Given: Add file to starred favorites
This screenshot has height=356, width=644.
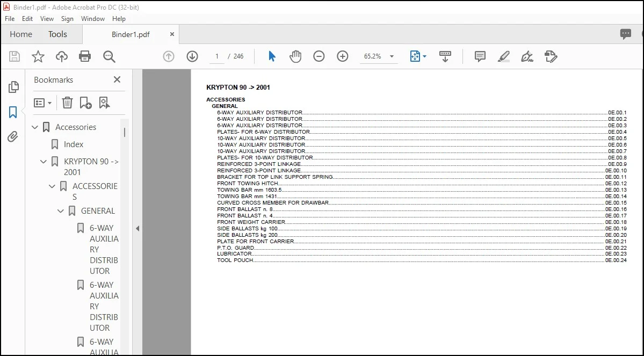Looking at the screenshot, I should click(x=38, y=56).
